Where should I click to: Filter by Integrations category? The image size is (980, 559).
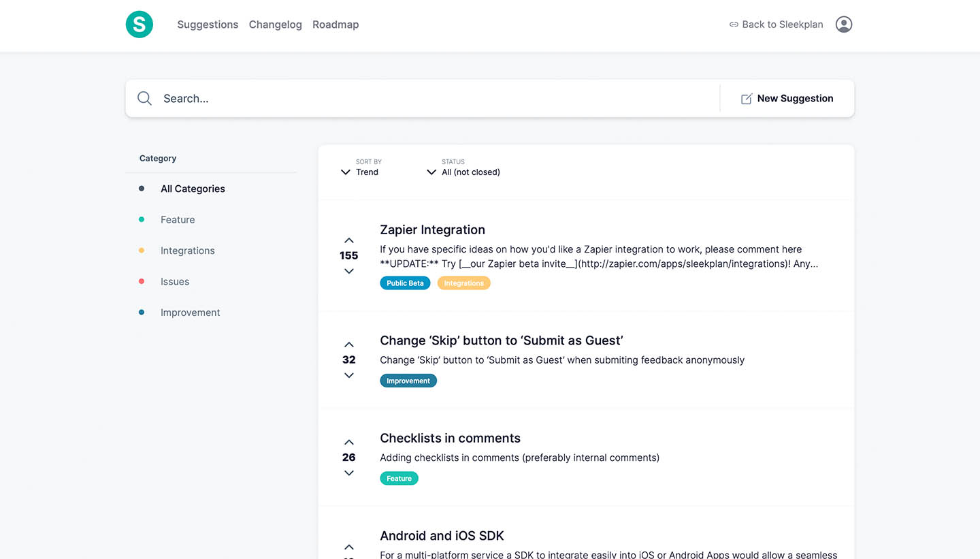click(x=188, y=251)
